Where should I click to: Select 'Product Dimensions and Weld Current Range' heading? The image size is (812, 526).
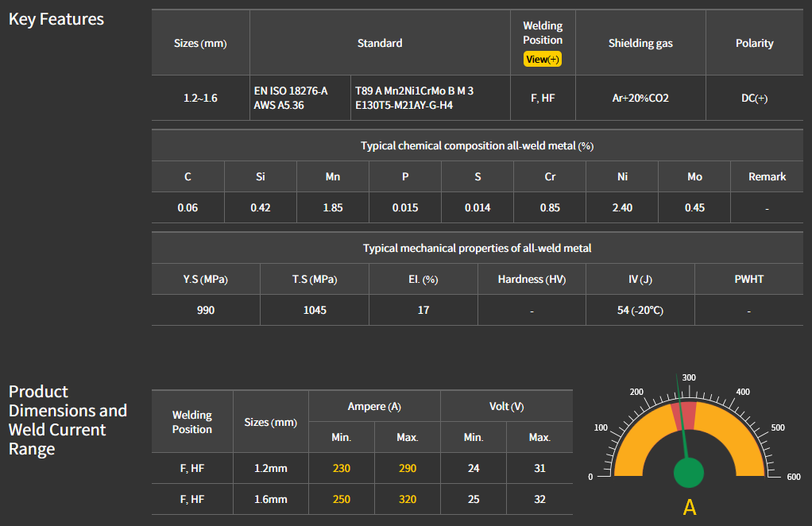pyautogui.click(x=68, y=420)
